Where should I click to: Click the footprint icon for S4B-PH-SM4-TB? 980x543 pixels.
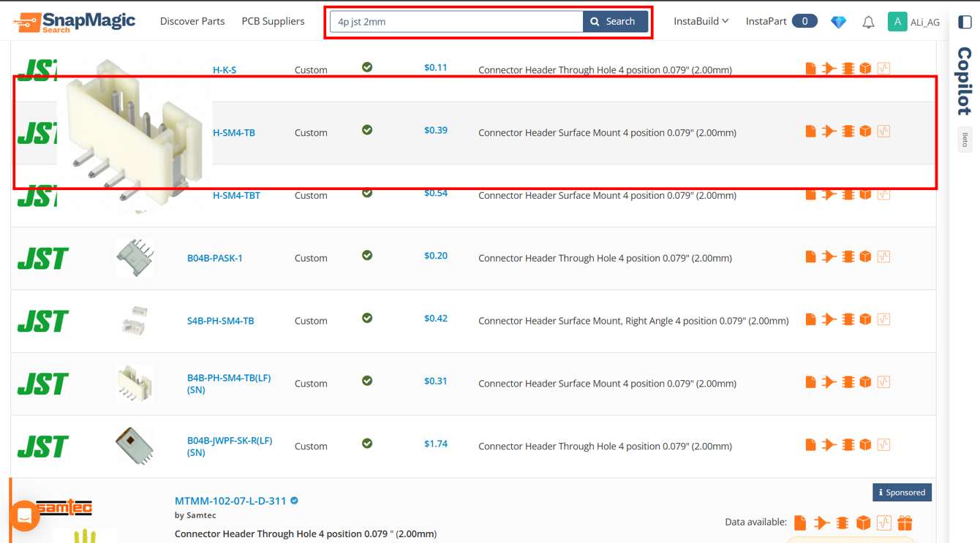848,319
